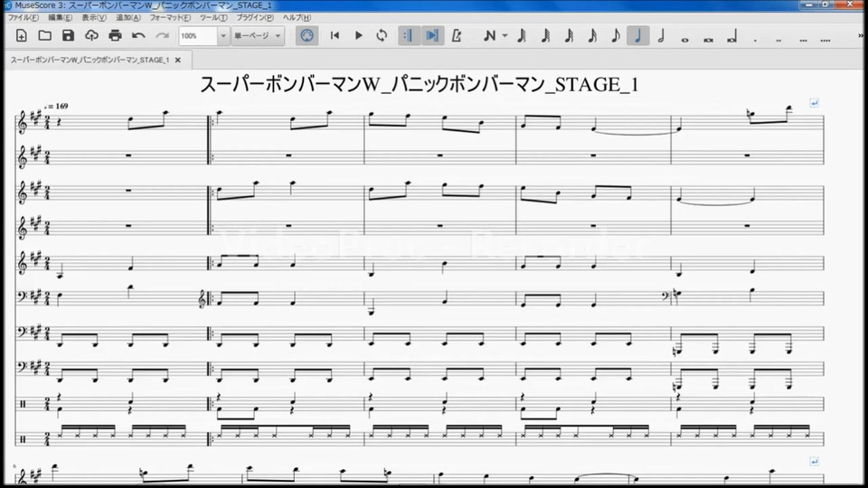Open the ファイル menu
868x488 pixels.
click(24, 18)
